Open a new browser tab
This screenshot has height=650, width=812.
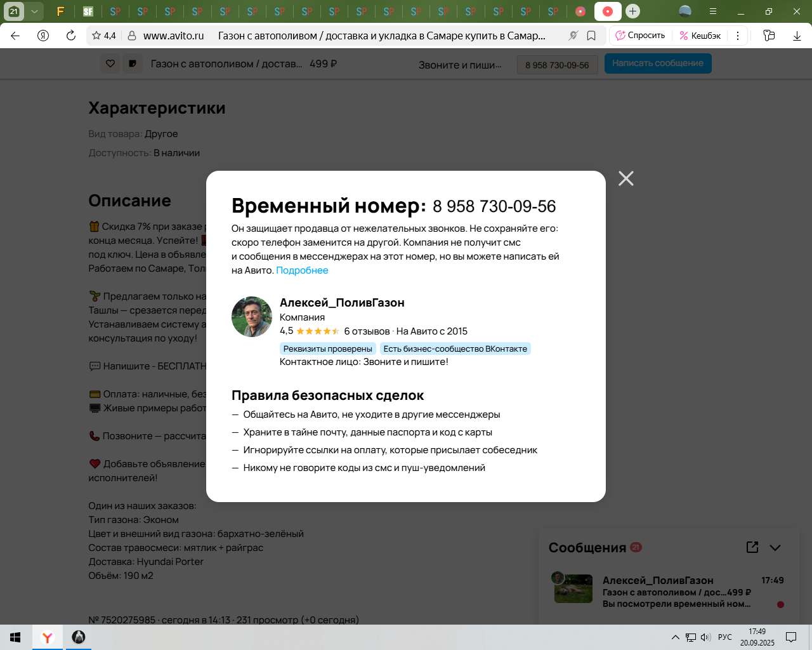click(x=632, y=11)
